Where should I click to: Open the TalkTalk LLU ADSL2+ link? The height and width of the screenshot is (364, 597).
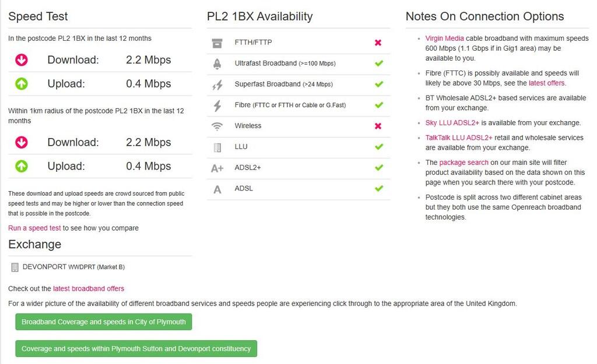[x=459, y=137]
